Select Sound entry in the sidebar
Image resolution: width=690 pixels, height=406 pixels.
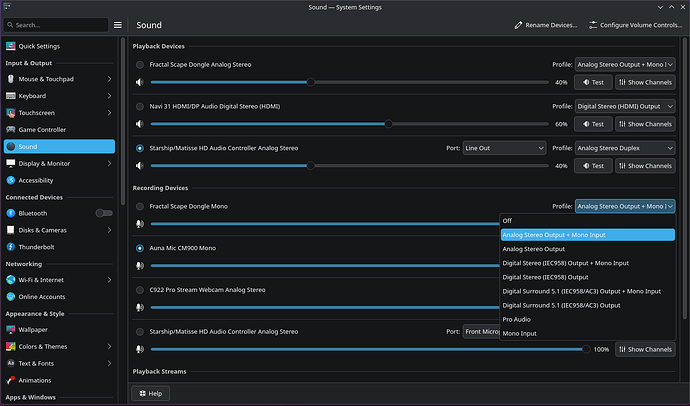coord(59,146)
